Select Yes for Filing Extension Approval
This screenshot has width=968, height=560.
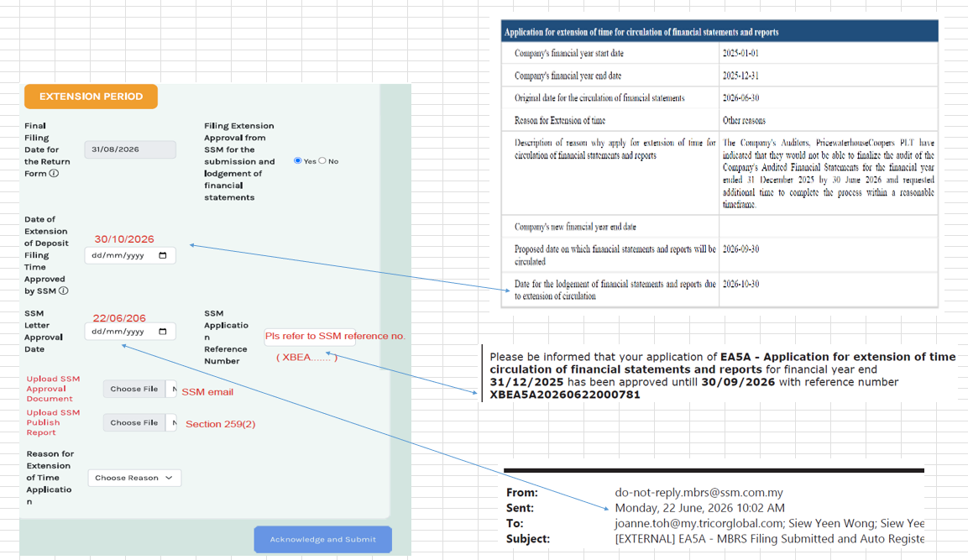click(297, 160)
